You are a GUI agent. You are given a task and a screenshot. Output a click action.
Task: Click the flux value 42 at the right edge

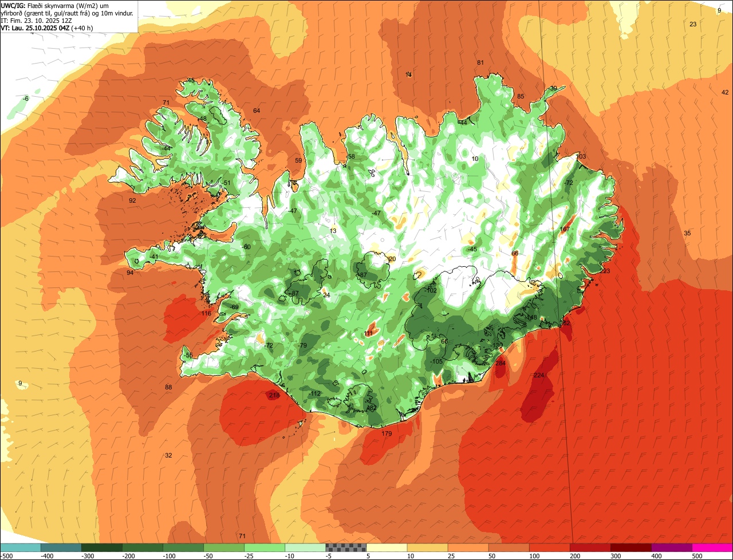725,92
